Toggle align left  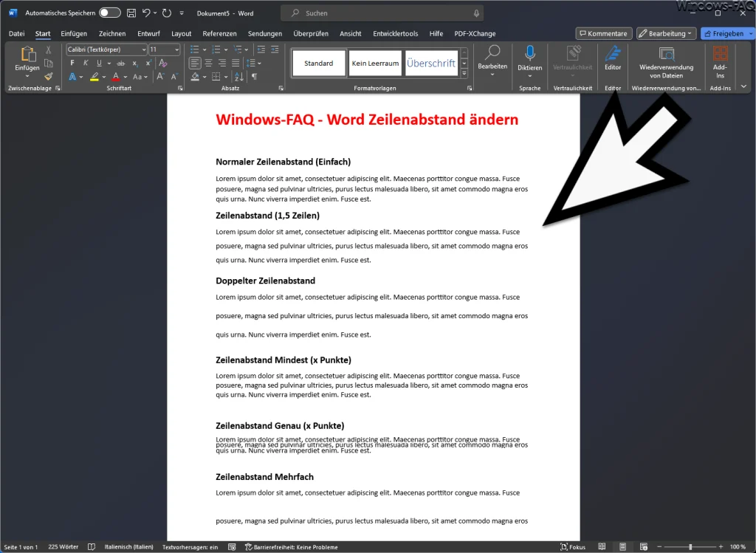click(195, 63)
